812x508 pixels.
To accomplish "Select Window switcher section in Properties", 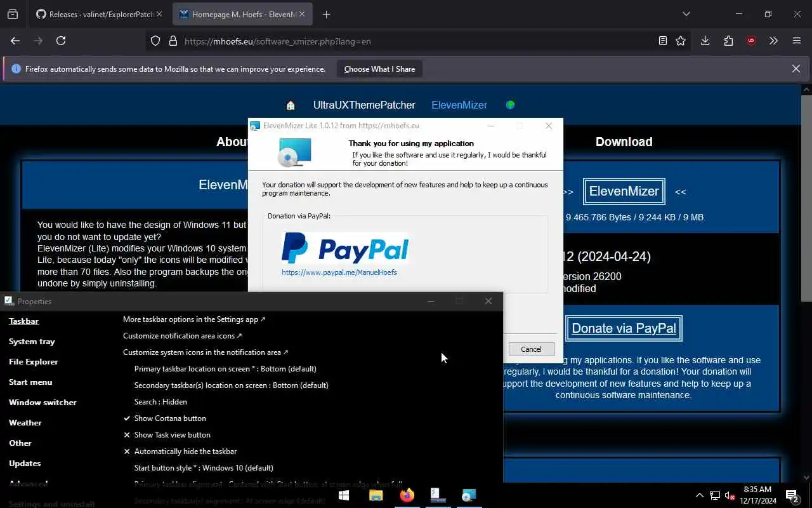I will pyautogui.click(x=43, y=403).
